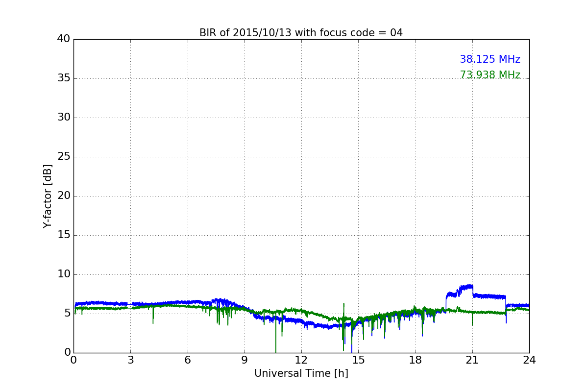588x392 pixels.
Task: Click the Universal Time [h] axis label
Action: 301,373
